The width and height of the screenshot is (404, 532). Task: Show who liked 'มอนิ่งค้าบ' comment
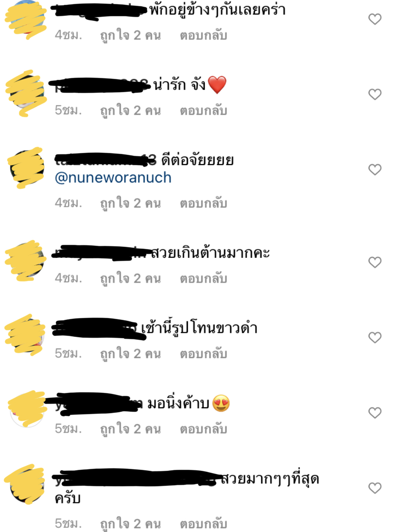click(x=130, y=429)
